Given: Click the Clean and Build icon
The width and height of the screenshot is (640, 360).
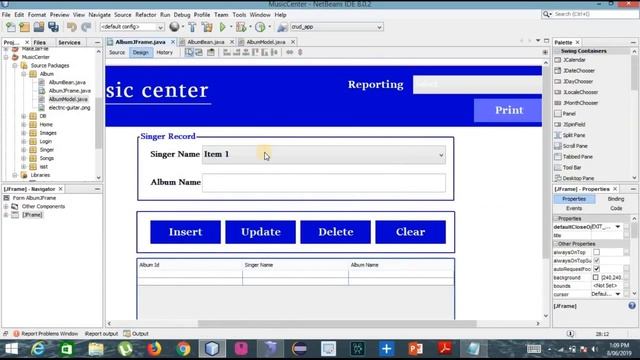Looking at the screenshot, I should (x=207, y=27).
